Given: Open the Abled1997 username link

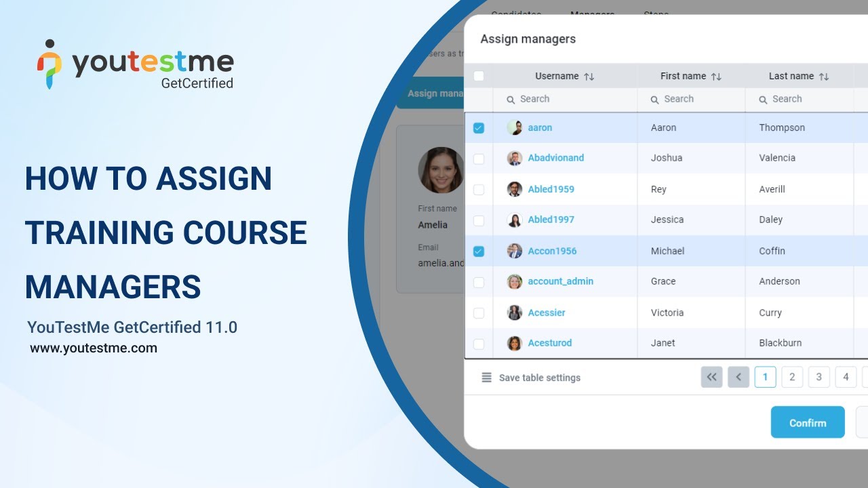Looking at the screenshot, I should coord(551,220).
